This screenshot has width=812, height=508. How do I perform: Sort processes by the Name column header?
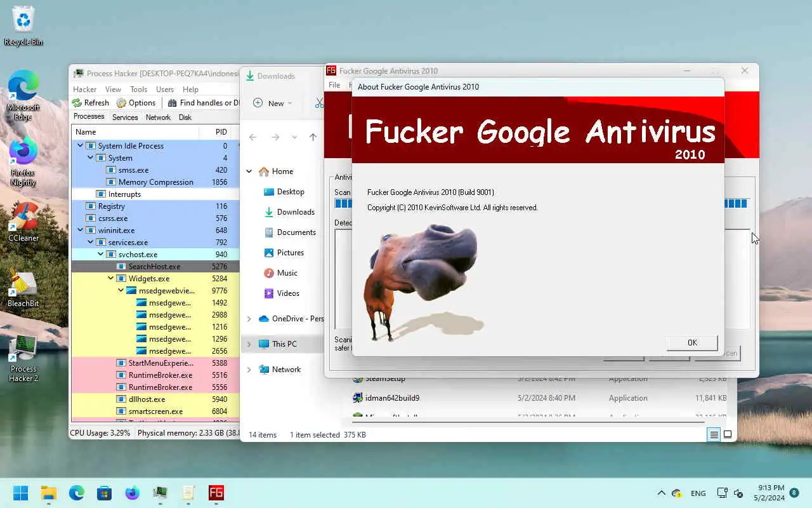tap(134, 132)
